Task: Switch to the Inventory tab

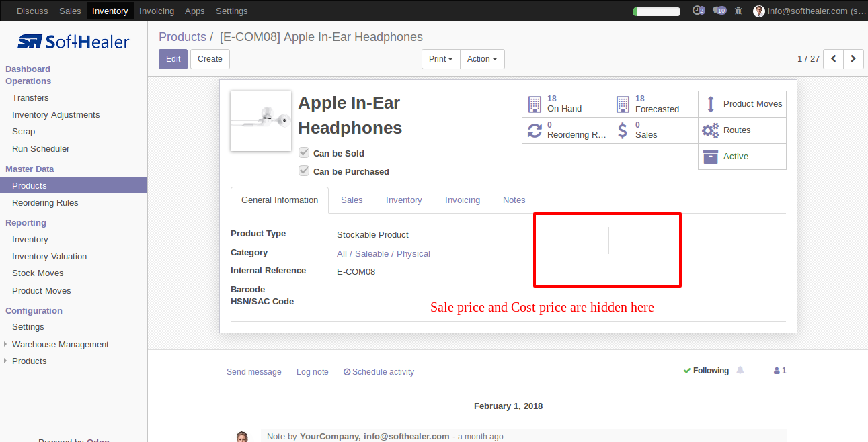Action: point(404,200)
